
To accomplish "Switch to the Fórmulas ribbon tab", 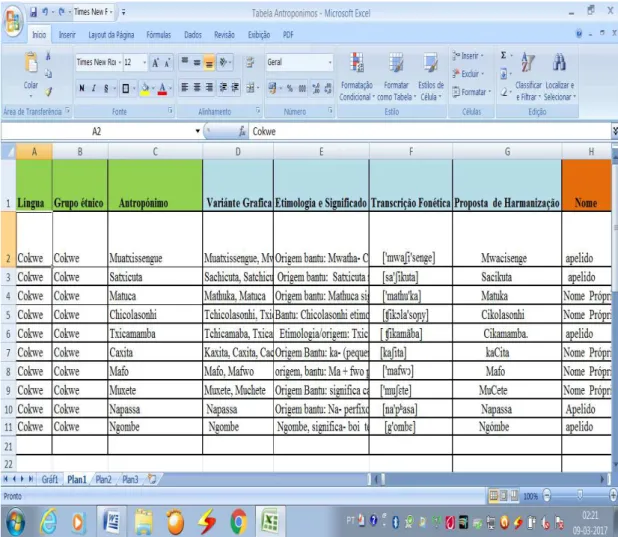I will [x=159, y=35].
